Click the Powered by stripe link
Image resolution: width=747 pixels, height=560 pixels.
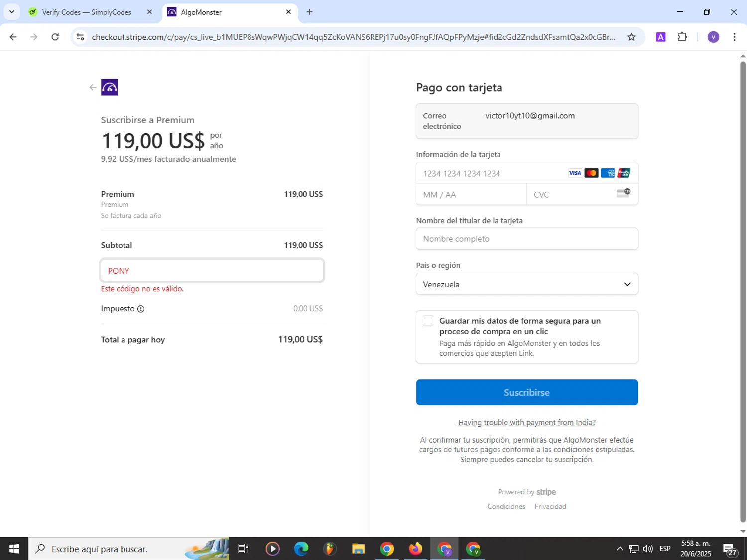coord(527,492)
